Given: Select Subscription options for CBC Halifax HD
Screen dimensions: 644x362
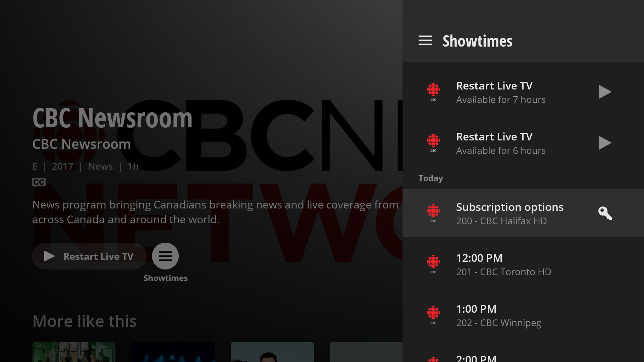Looking at the screenshot, I should tap(510, 213).
